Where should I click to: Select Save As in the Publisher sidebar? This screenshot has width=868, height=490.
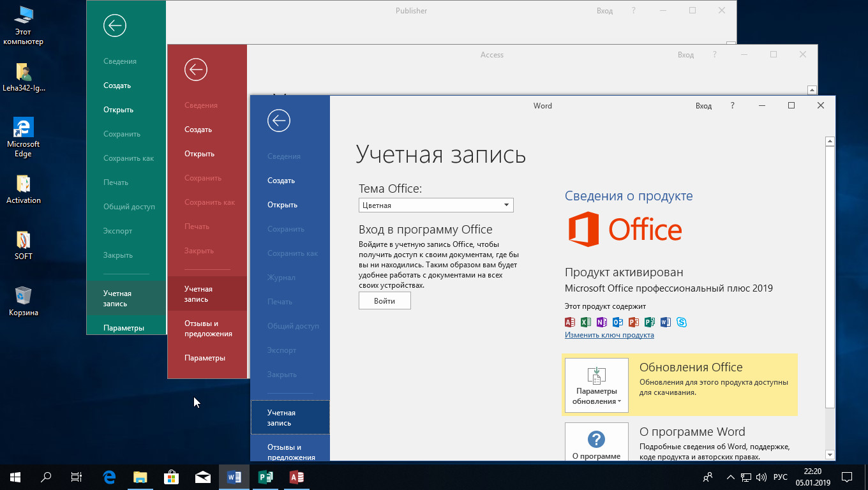tap(128, 158)
